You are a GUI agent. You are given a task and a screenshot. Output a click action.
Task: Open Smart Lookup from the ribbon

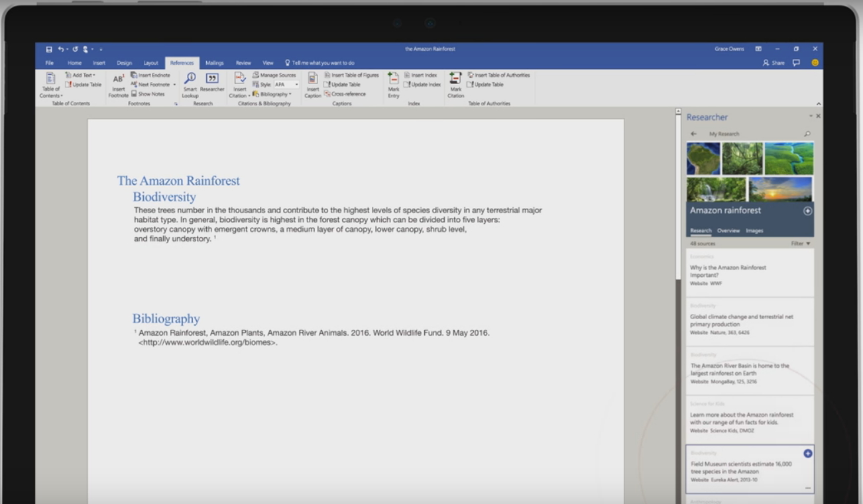coord(190,79)
